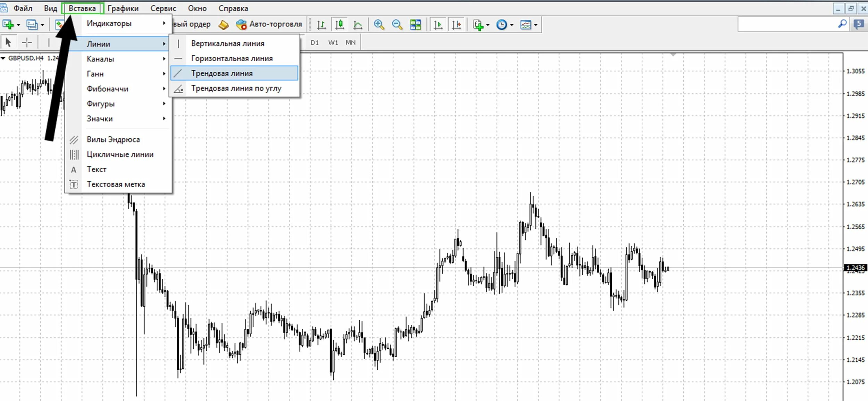Viewport: 868px width, 401px height.
Task: Switch chart to bar chart icon
Action: click(322, 25)
